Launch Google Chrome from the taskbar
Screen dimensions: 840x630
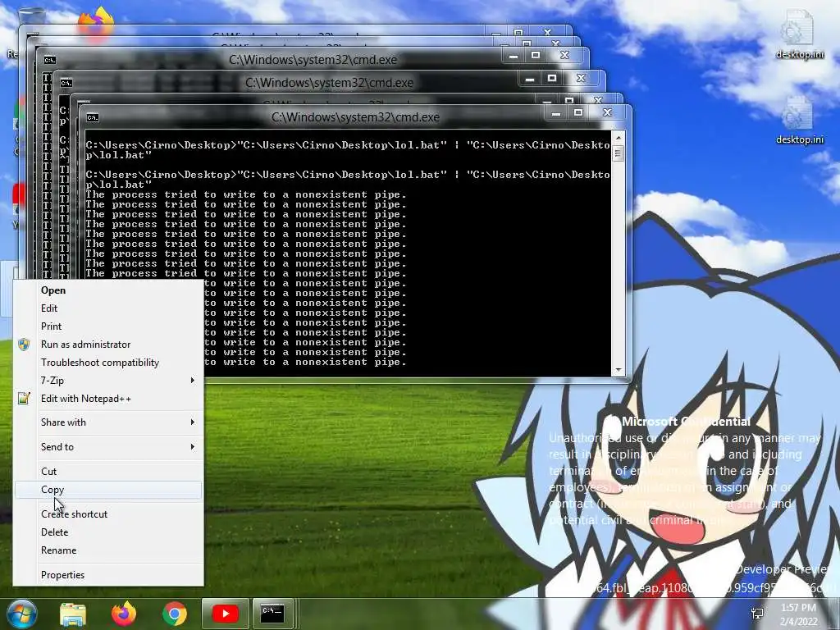[x=174, y=614]
